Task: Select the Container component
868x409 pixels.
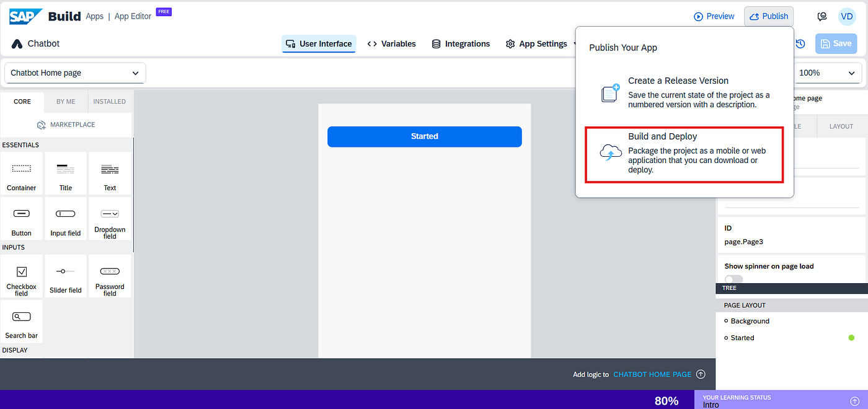Action: point(22,174)
